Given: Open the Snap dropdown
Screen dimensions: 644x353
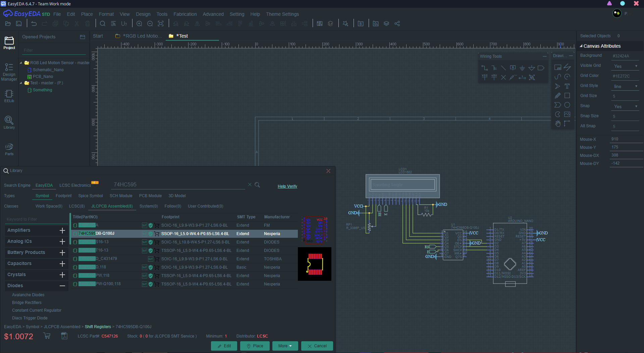Looking at the screenshot, I should click(x=625, y=106).
